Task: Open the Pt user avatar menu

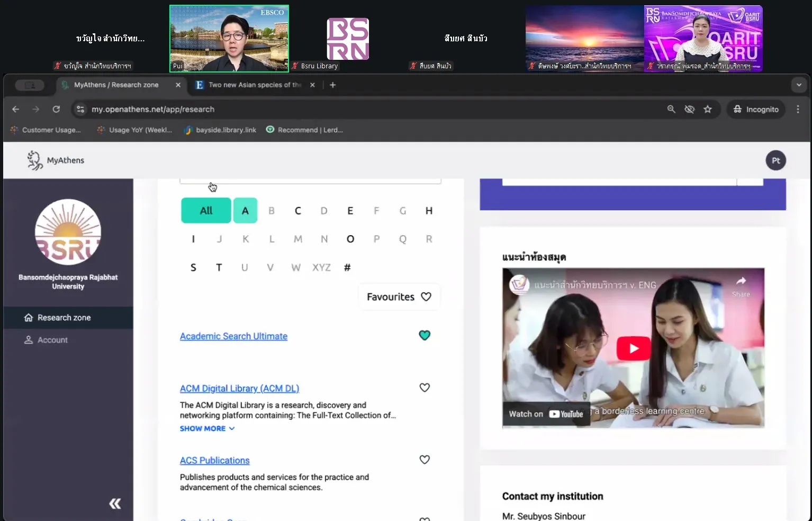Action: click(x=775, y=160)
